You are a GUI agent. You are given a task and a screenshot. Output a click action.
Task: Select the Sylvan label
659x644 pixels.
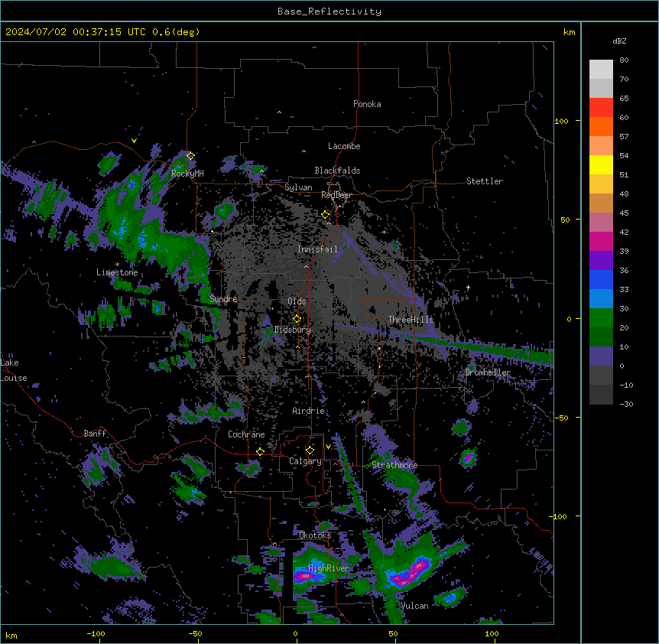pos(298,187)
